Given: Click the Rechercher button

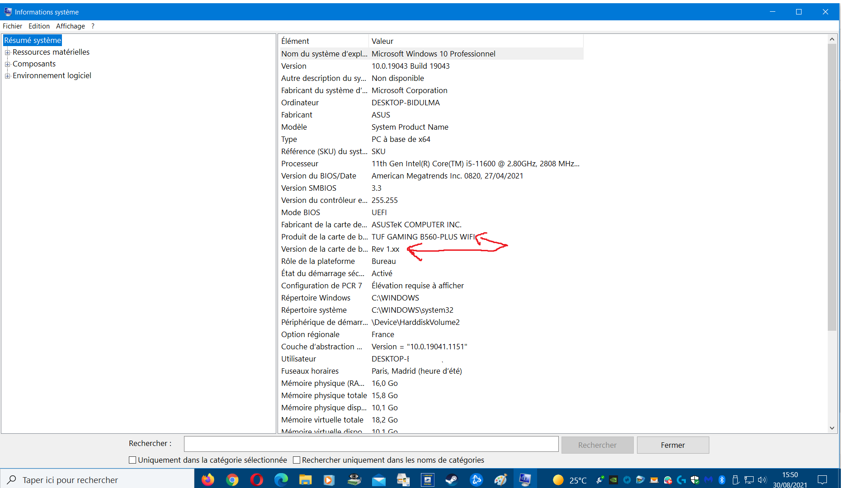Looking at the screenshot, I should [x=597, y=445].
